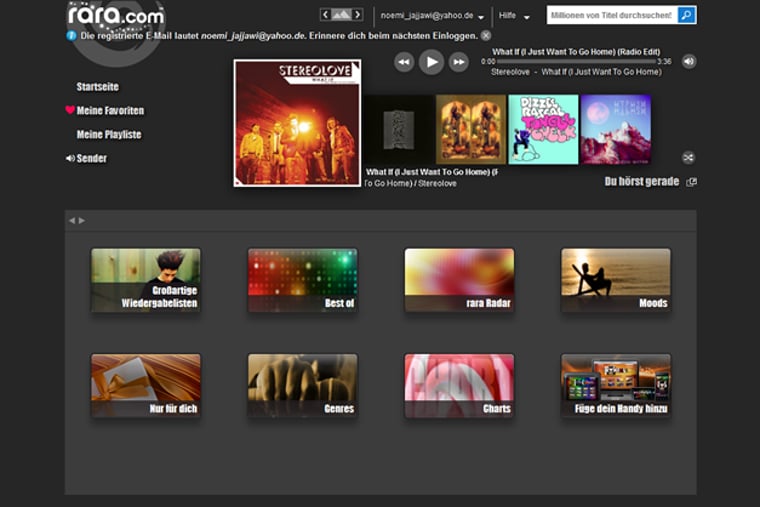Click the blue info icon in notification

pos(72,35)
